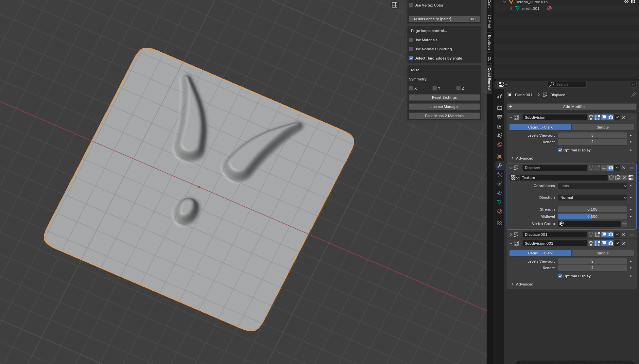The image size is (639, 364).
Task: Open the Coordinates dropdown set to Local
Action: tap(593, 186)
